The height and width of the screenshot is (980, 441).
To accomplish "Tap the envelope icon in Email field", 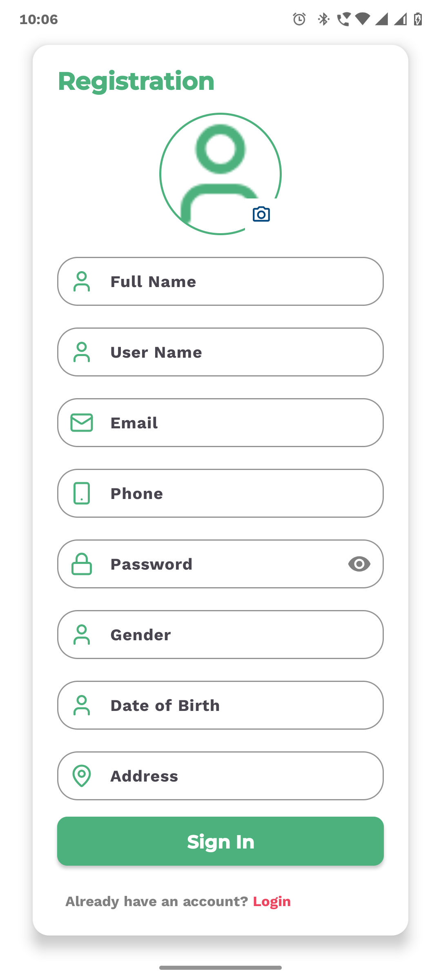I will click(x=82, y=423).
